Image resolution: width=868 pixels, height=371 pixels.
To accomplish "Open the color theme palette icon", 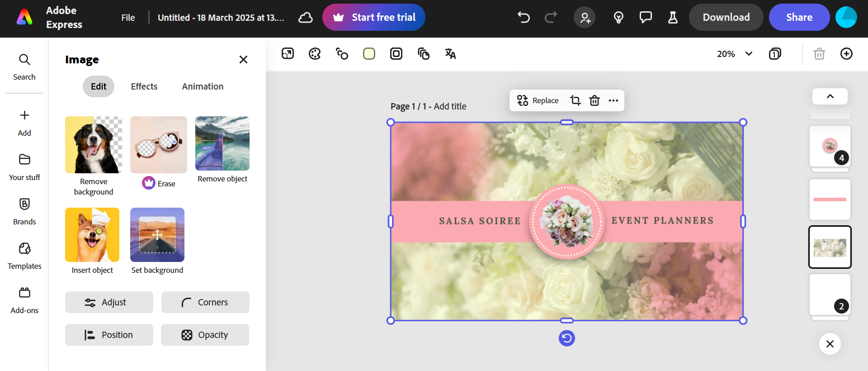I will [315, 54].
